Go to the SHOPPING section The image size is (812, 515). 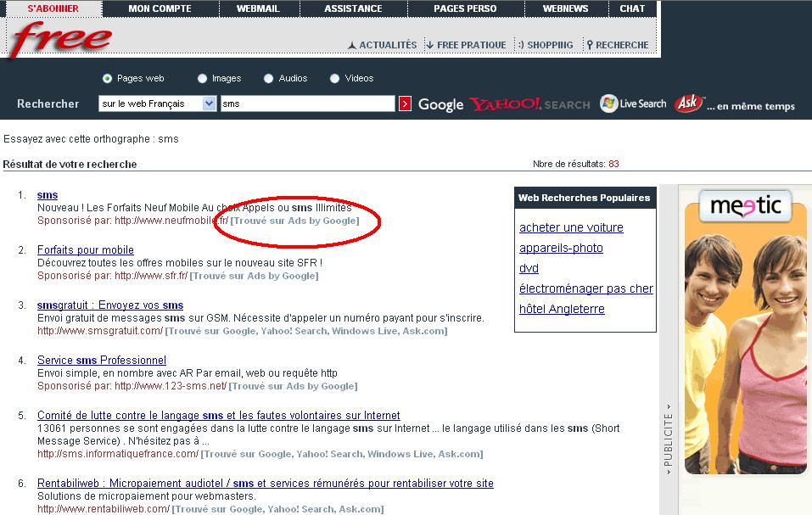click(x=546, y=46)
